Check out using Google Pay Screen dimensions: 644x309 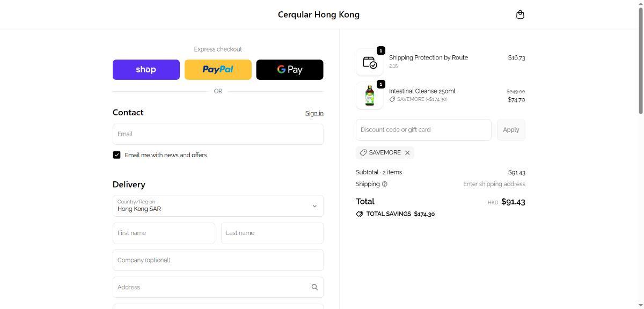click(290, 70)
